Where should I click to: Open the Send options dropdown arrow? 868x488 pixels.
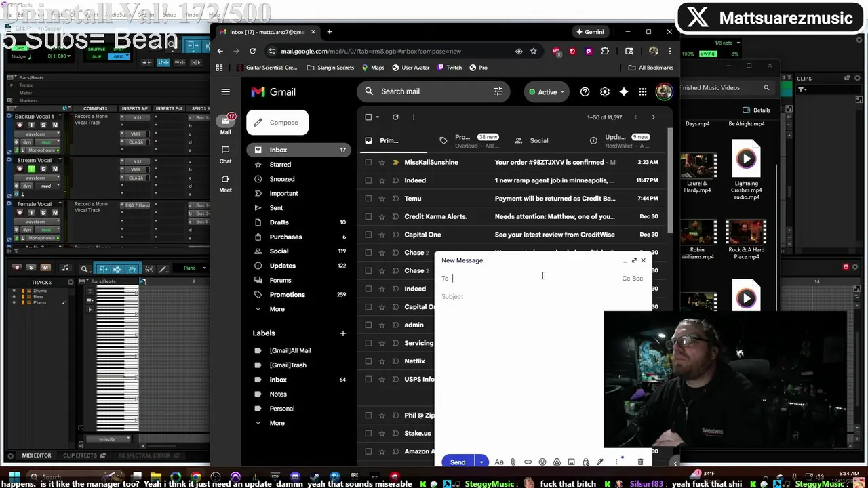pos(481,462)
